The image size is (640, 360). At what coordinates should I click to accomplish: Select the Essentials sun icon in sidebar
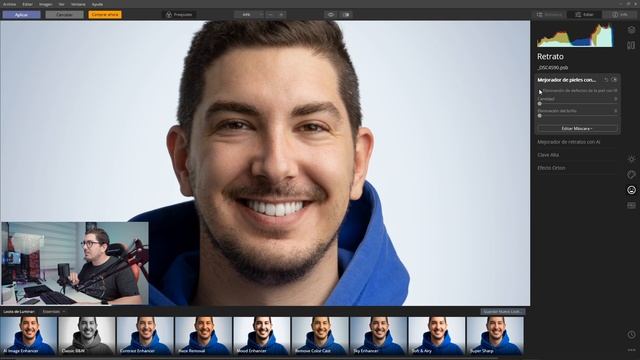coord(631,159)
